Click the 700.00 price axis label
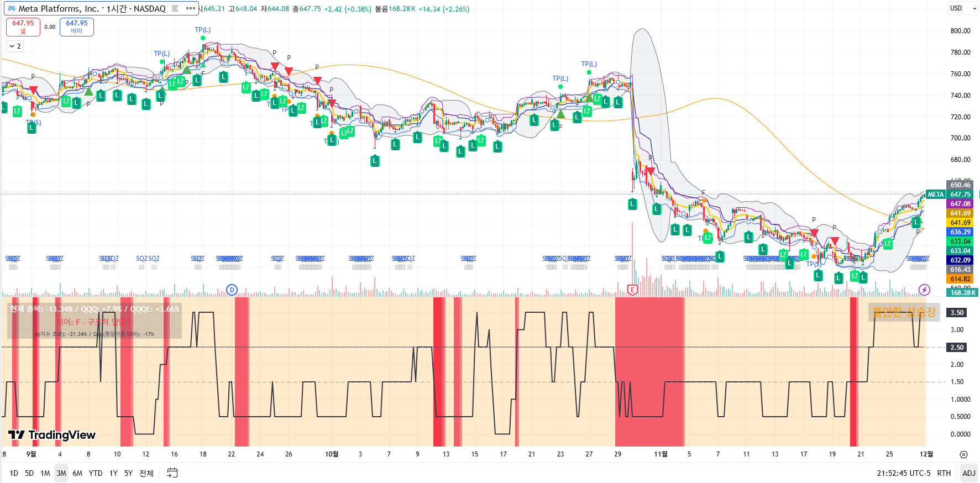Image resolution: width=980 pixels, height=483 pixels. [960, 138]
